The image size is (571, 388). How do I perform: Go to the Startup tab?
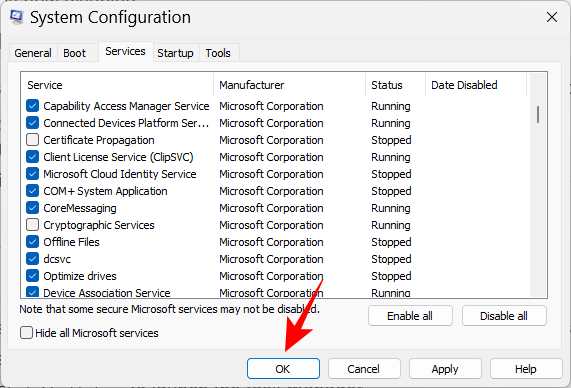pos(176,53)
